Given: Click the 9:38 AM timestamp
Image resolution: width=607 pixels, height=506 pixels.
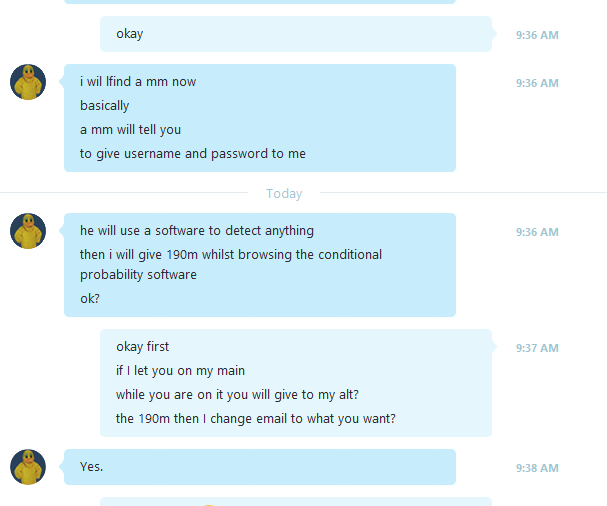Looking at the screenshot, I should [537, 468].
